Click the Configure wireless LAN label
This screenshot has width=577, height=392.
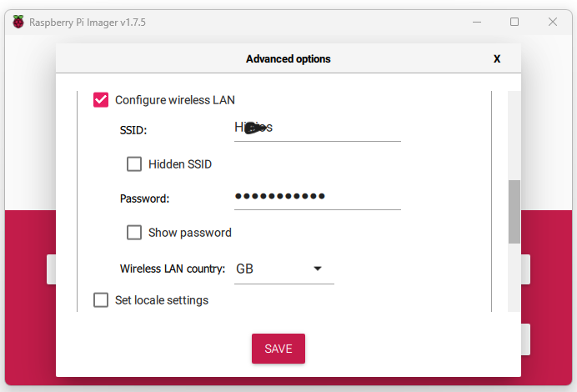pyautogui.click(x=175, y=100)
